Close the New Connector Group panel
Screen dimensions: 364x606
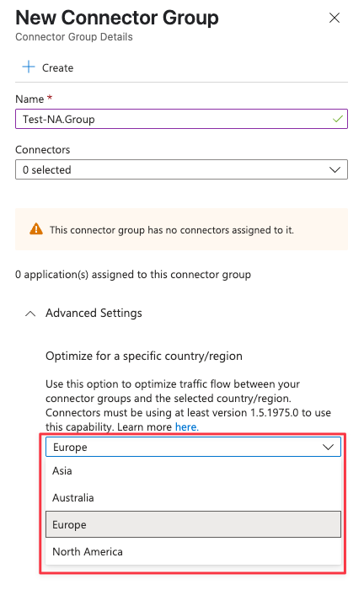pyautogui.click(x=335, y=18)
